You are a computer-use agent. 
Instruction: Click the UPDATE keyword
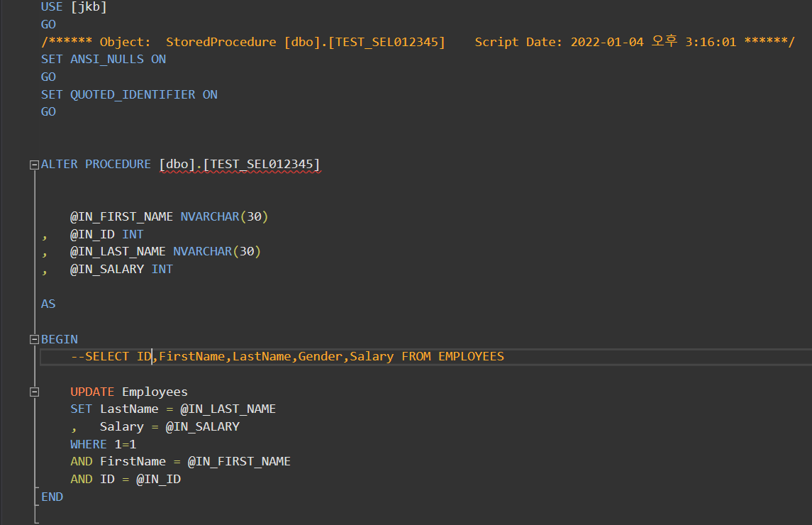click(x=92, y=392)
